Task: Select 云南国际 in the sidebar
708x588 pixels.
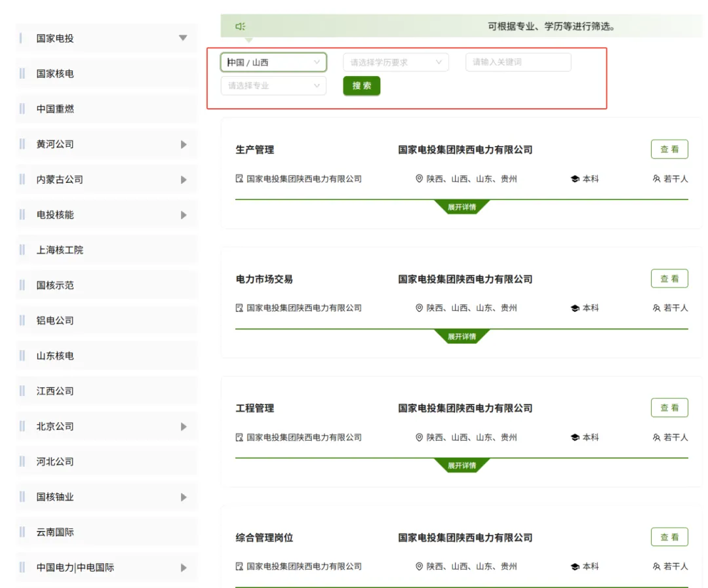Action: point(107,532)
